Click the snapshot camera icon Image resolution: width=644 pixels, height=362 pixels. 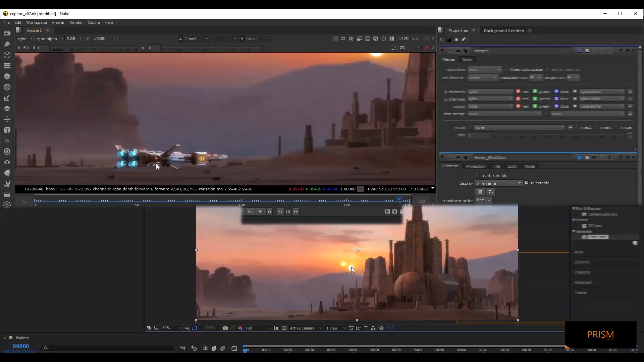(225, 328)
